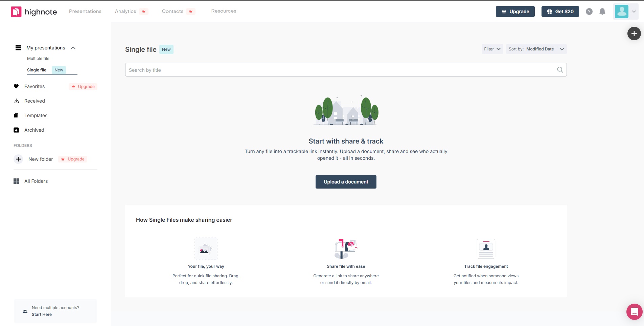The width and height of the screenshot is (644, 326).
Task: Click the highnote logo icon
Action: (x=16, y=12)
